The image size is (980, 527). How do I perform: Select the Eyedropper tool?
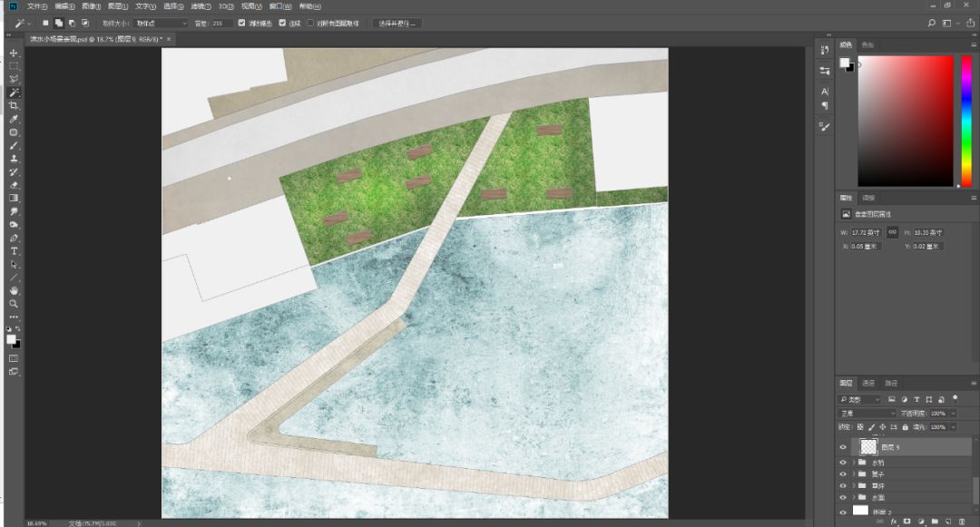point(14,119)
